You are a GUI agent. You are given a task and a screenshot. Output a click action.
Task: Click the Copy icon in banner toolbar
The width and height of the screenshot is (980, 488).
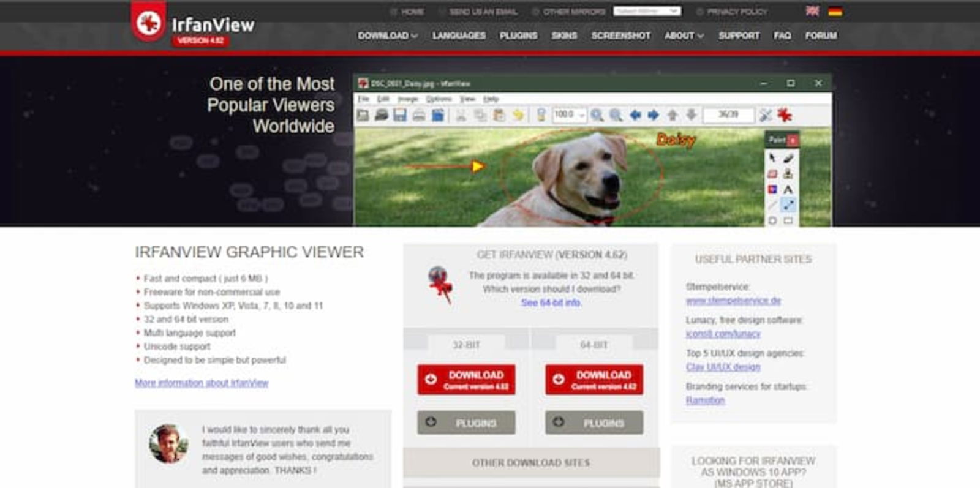click(480, 114)
